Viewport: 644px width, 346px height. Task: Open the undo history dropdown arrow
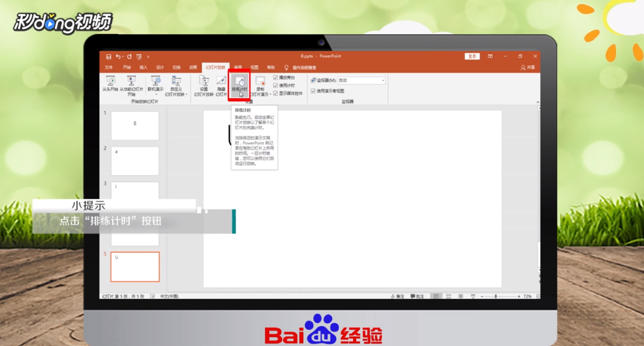coord(123,57)
